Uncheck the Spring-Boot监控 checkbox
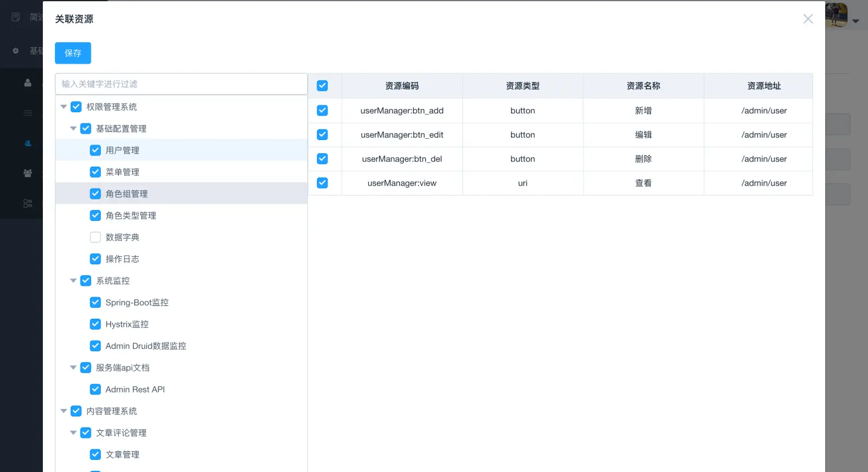The image size is (868, 472). click(x=95, y=303)
